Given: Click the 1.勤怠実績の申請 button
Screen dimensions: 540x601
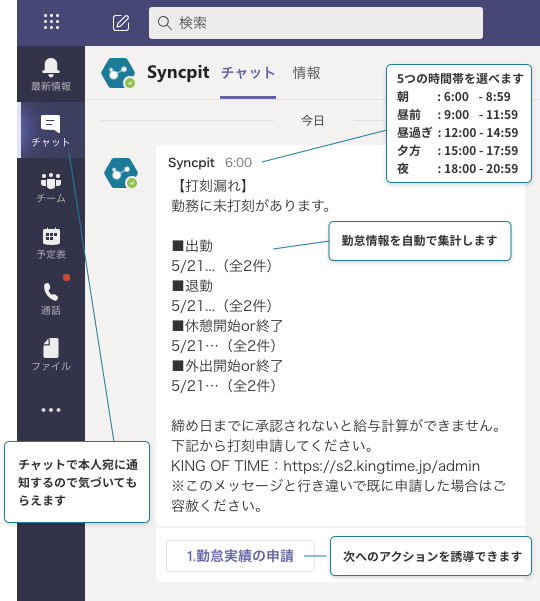Looking at the screenshot, I should (x=240, y=556).
